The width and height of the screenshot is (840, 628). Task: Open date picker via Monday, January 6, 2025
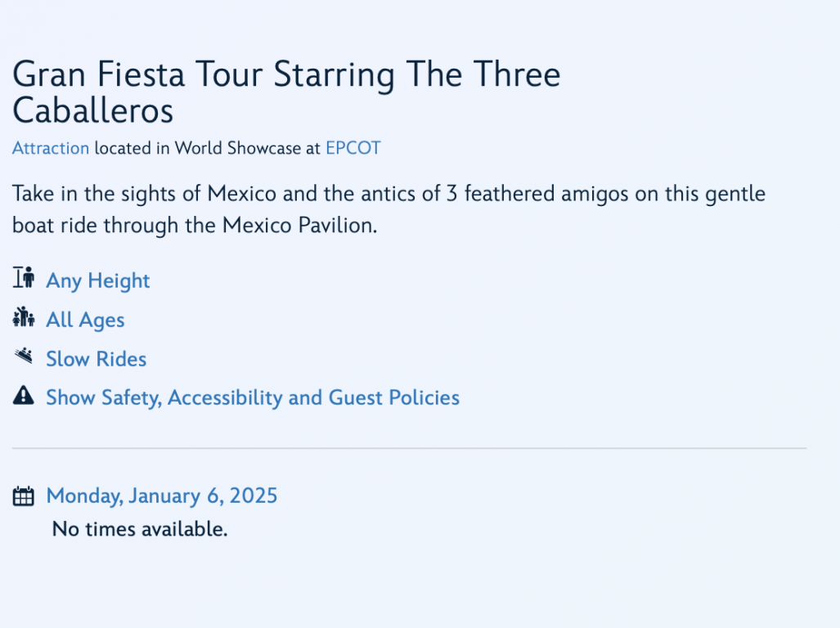tap(162, 496)
